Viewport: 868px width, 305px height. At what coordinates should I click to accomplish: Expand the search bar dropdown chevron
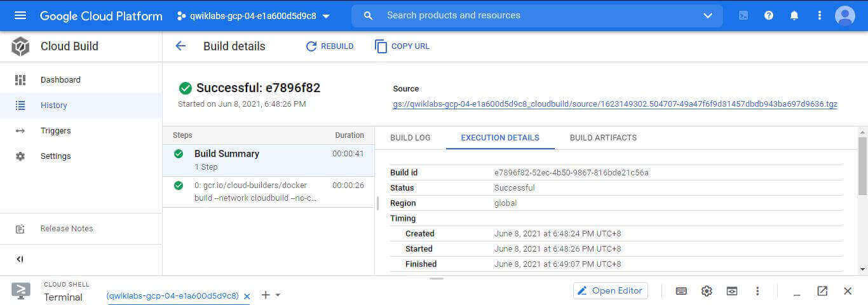(x=708, y=16)
